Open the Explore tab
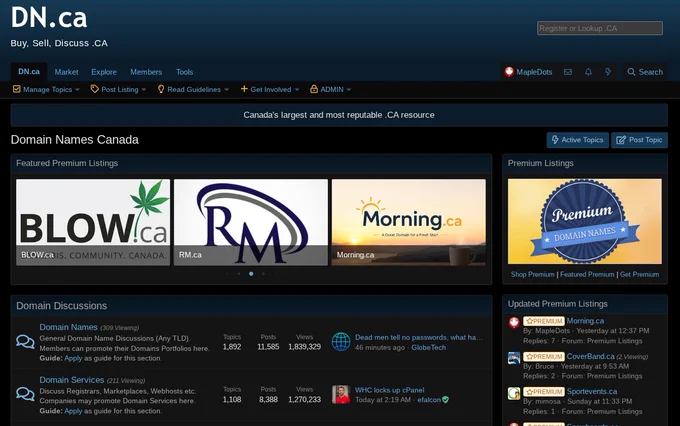This screenshot has height=426, width=680. pyautogui.click(x=104, y=72)
